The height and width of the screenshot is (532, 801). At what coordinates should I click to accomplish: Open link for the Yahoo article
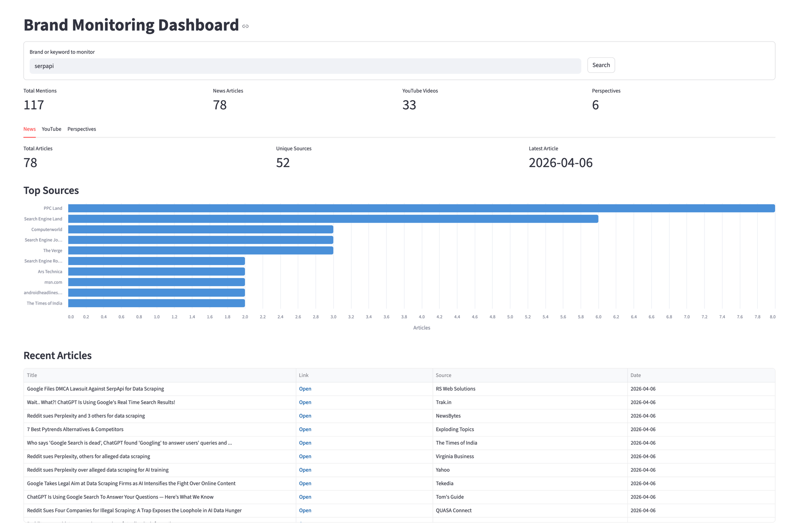pos(305,470)
